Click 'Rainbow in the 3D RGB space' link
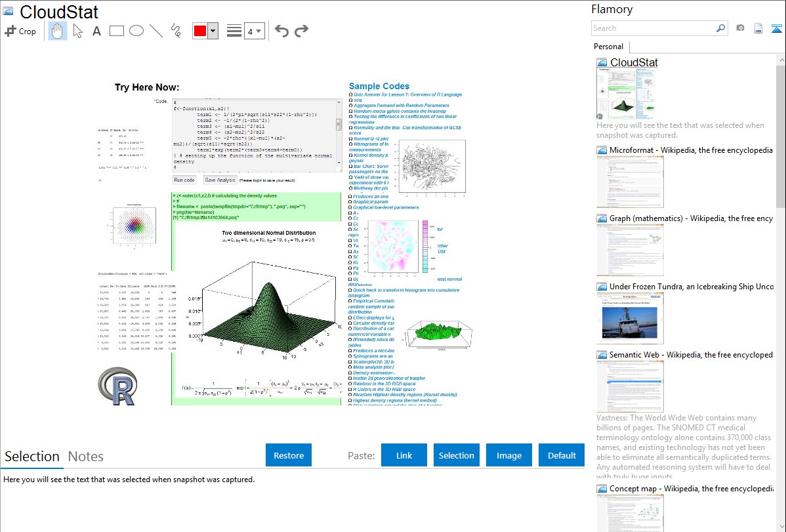The image size is (786, 532). click(x=384, y=384)
